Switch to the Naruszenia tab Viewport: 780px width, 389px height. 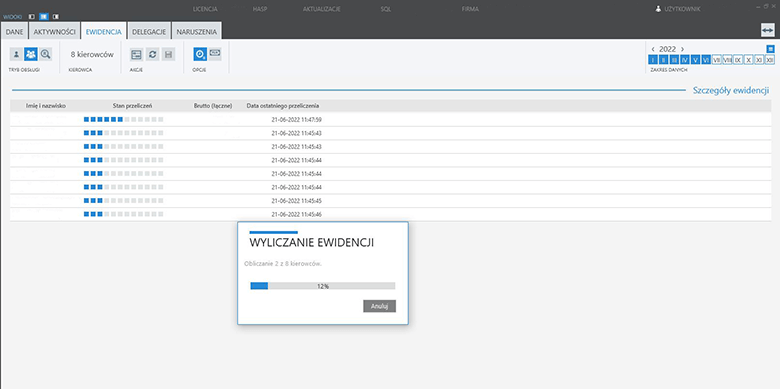pyautogui.click(x=196, y=32)
